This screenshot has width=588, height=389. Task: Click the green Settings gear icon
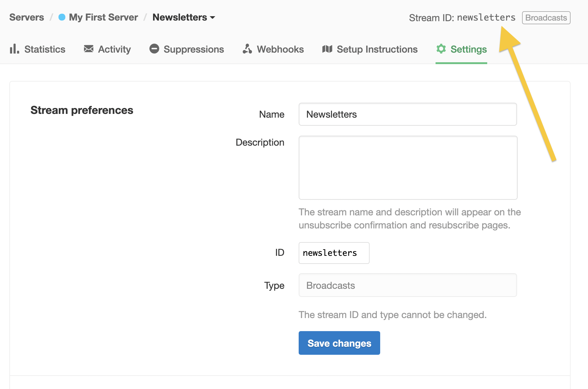click(441, 49)
